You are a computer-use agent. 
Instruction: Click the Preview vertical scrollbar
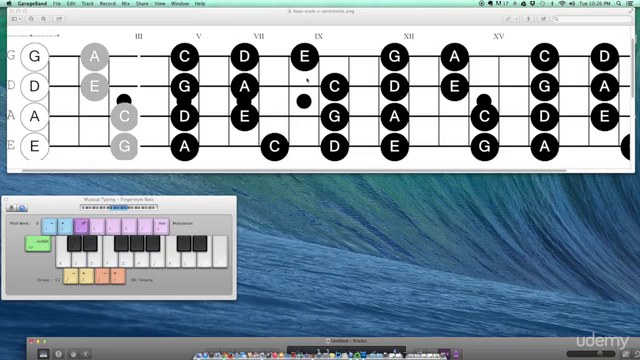click(633, 67)
